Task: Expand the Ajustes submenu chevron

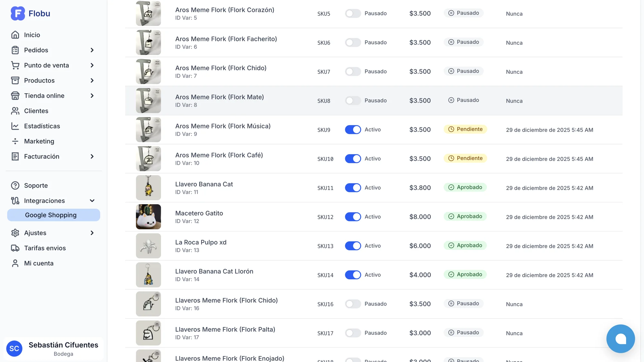Action: coord(92,233)
